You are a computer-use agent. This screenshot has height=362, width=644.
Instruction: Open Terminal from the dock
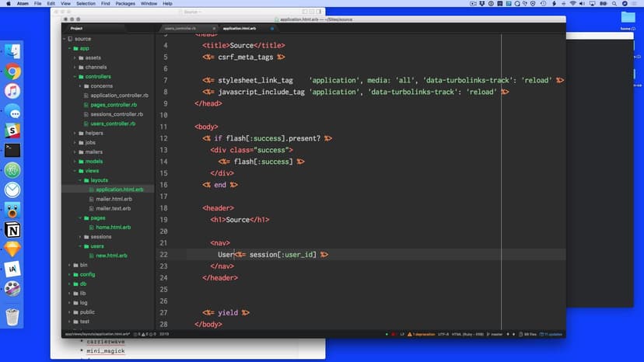coord(12,151)
